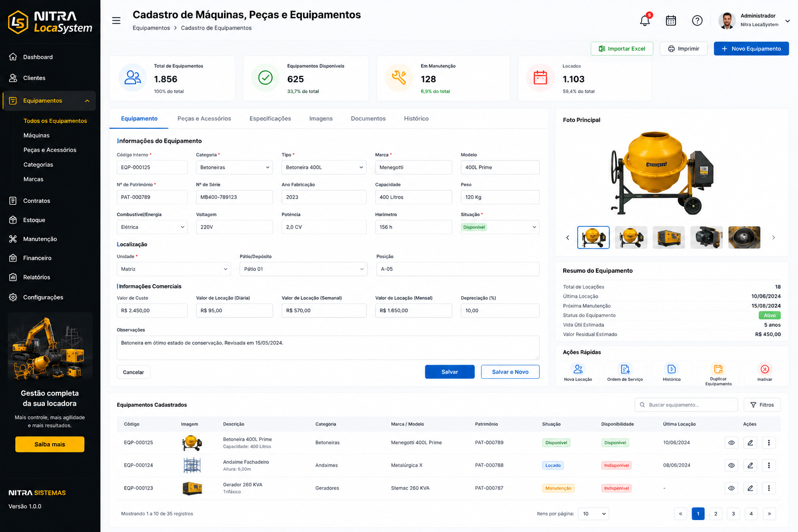Edit the EQP-000125 row with pencil icon
The width and height of the screenshot is (798, 532).
750,443
